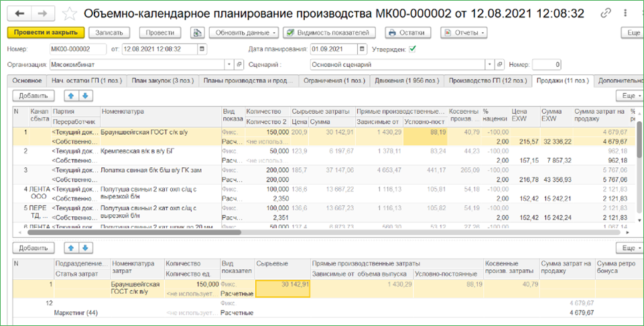
Task: Switch to the Основное tab
Action: [27, 81]
